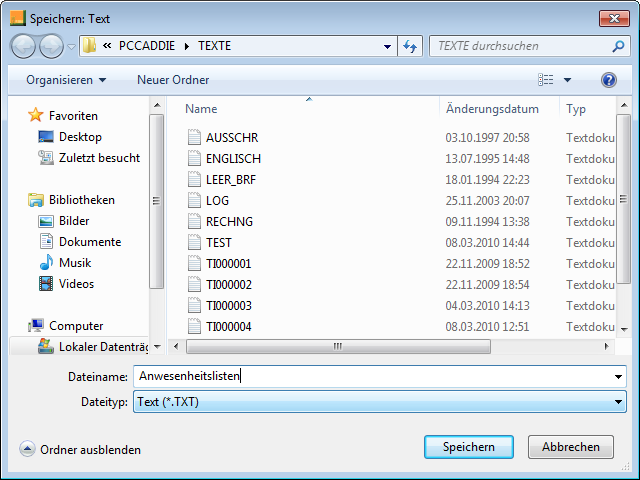Click the back navigation arrow
Viewport: 640px width, 480px height.
(23, 46)
